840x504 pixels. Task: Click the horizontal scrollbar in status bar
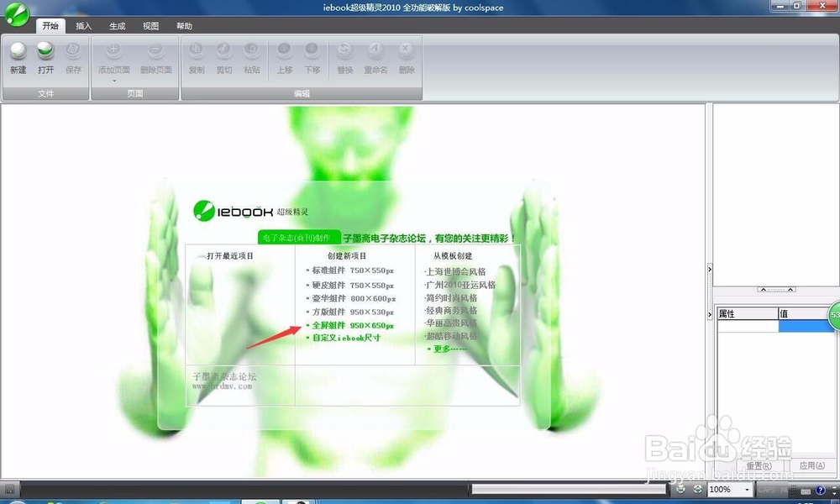click(x=568, y=489)
